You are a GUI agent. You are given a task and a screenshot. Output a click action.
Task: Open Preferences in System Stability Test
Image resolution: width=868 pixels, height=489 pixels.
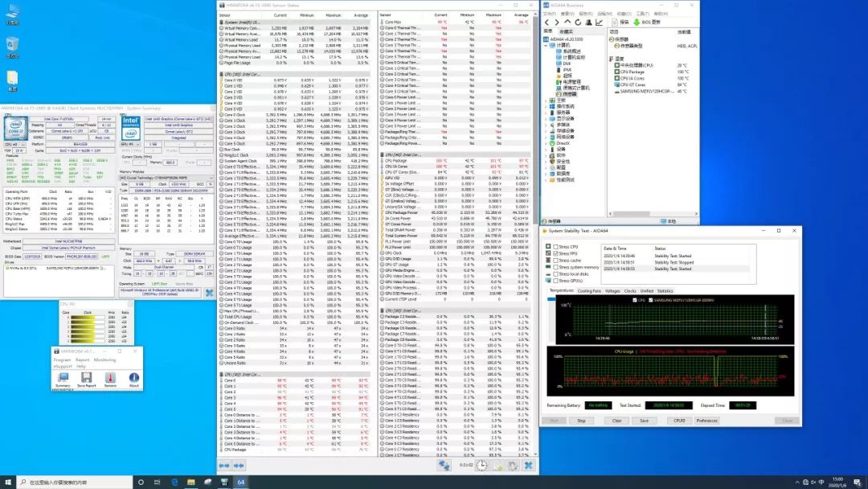[707, 421]
